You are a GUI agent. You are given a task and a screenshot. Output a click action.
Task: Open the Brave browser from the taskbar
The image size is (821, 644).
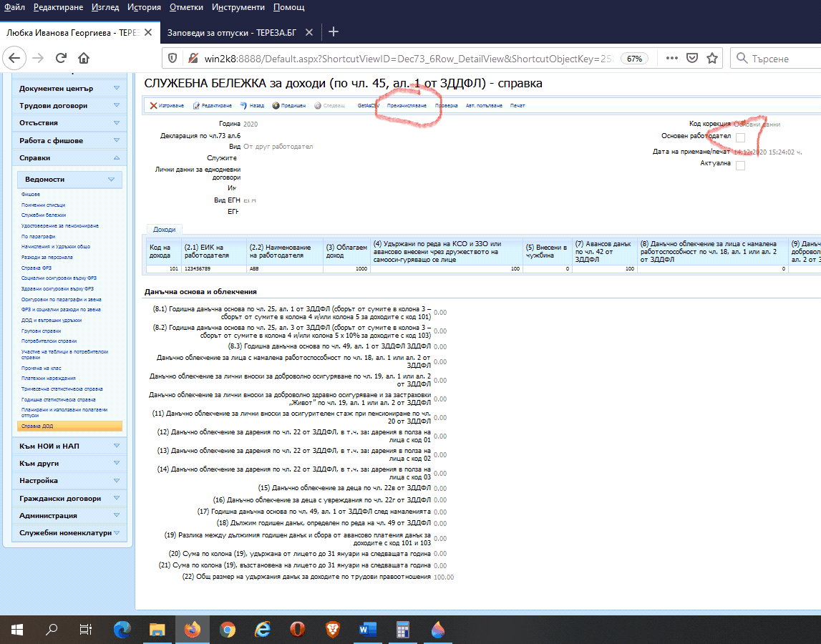coord(333,630)
